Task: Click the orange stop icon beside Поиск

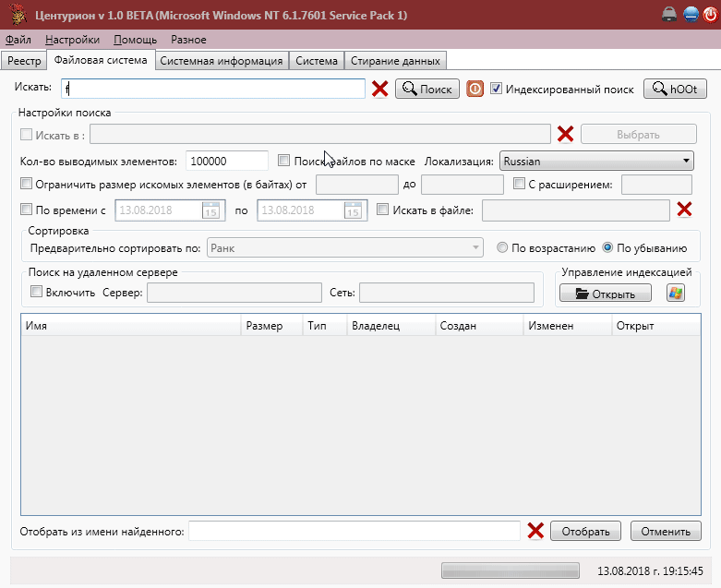Action: click(475, 89)
